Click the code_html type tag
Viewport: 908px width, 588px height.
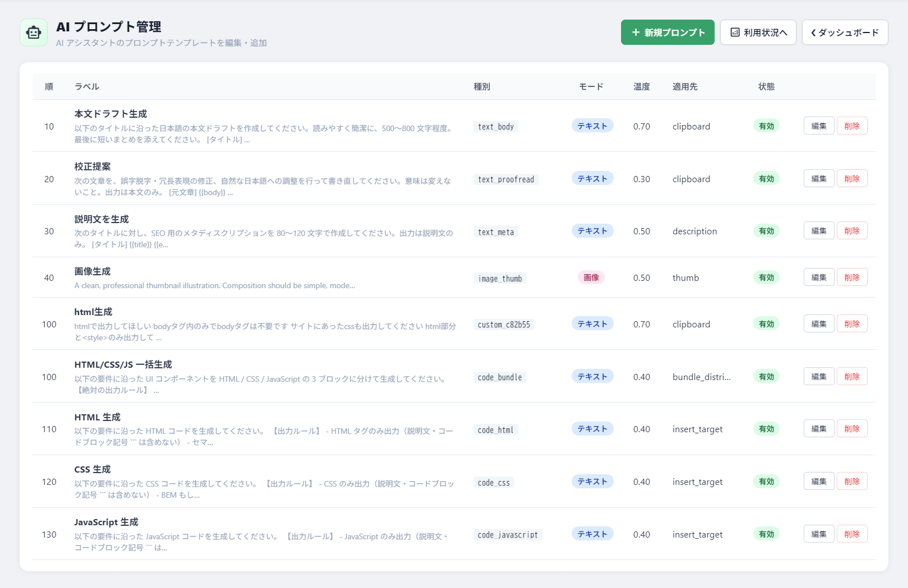click(495, 430)
